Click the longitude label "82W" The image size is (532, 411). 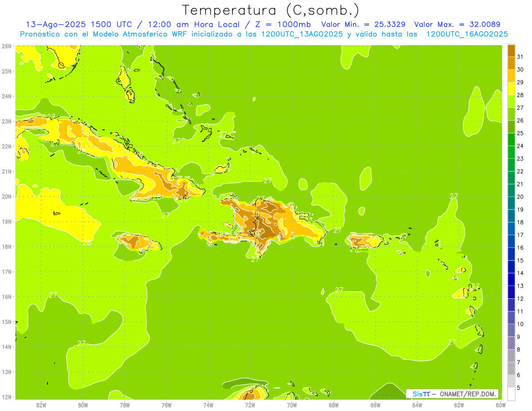tap(41, 405)
